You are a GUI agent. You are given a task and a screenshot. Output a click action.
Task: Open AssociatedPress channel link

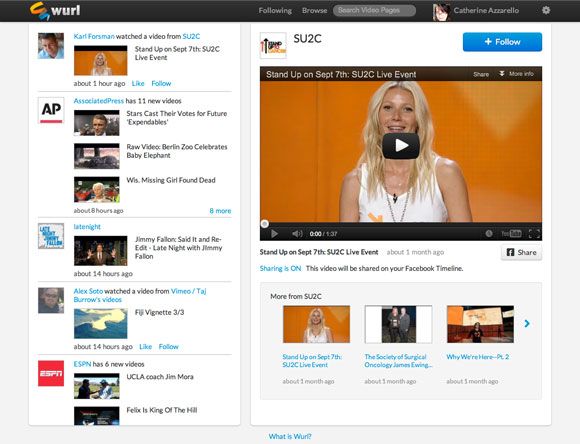(98, 101)
